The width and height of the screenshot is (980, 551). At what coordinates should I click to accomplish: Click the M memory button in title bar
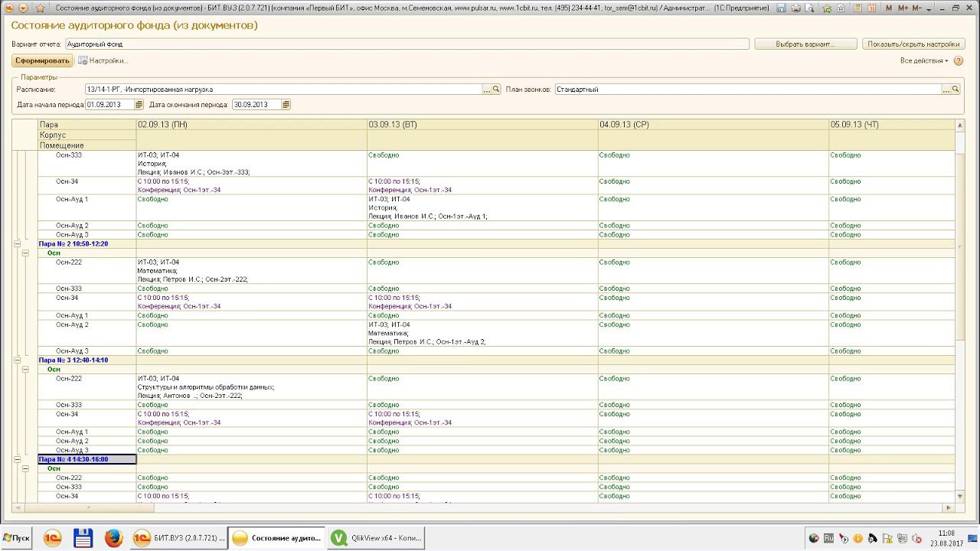coord(887,8)
